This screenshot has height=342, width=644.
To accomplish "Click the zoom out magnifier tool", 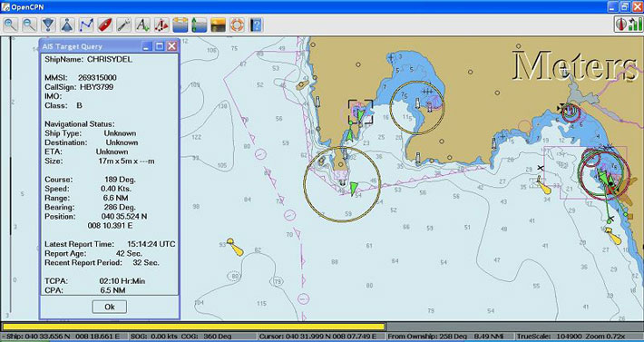I will 29,25.
